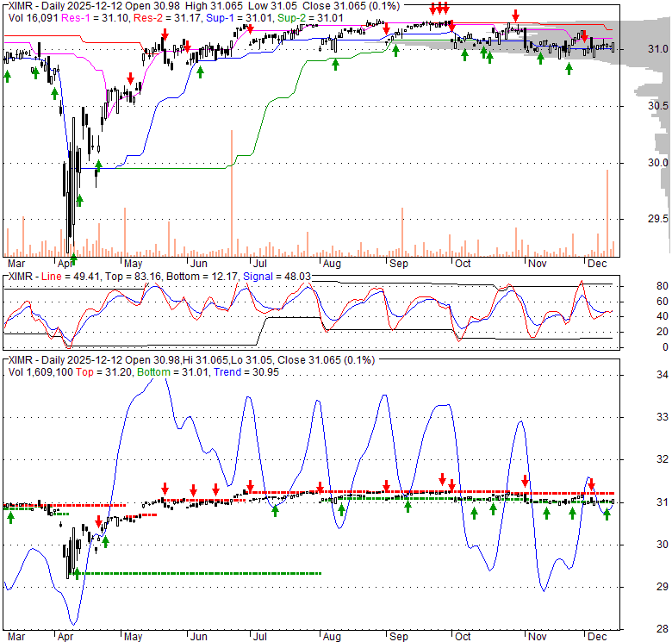This screenshot has width=672, height=642.
Task: Select the tall mid-June volume spike bar
Action: click(231, 191)
